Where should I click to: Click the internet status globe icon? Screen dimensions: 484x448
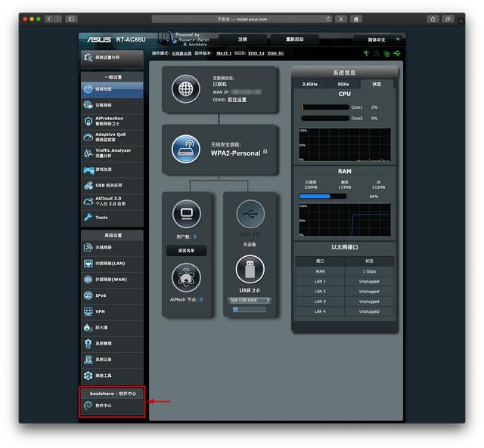(x=186, y=89)
